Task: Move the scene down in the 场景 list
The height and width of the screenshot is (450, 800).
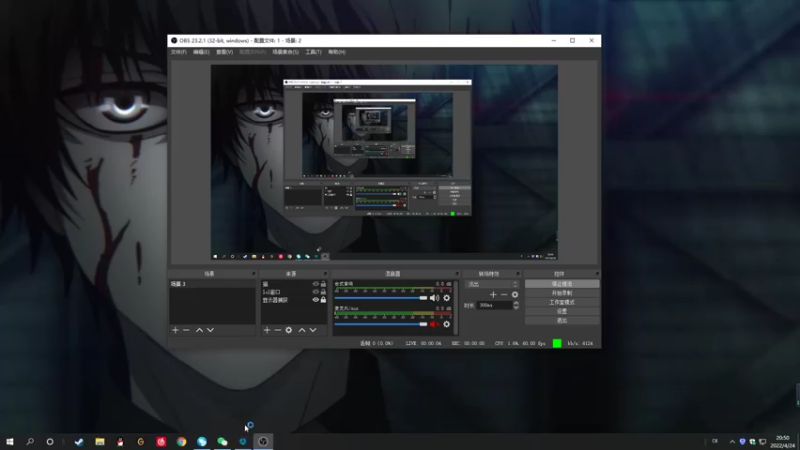Action: click(210, 330)
